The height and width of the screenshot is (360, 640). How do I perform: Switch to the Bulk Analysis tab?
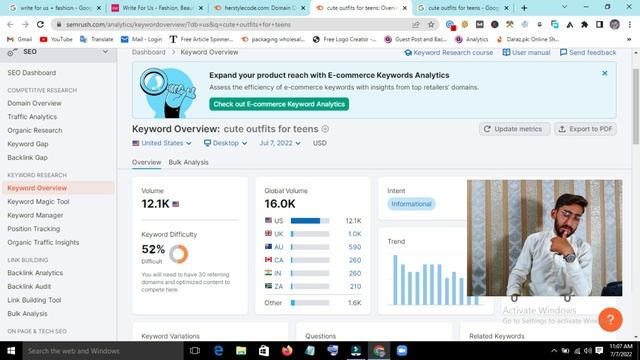[x=188, y=162]
